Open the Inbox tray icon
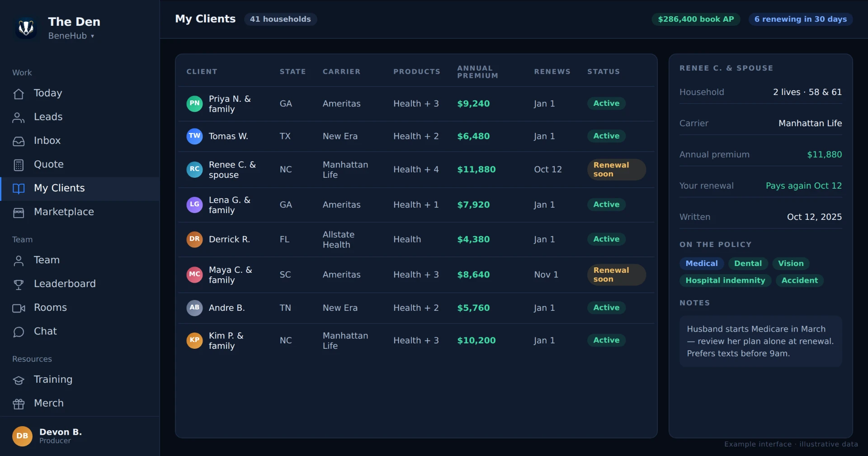The width and height of the screenshot is (868, 456). 19,141
